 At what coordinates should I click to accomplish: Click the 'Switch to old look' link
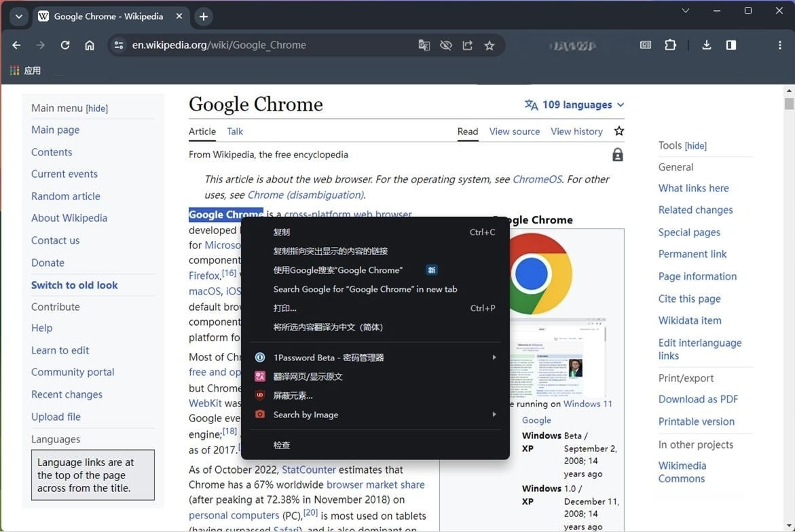[74, 285]
